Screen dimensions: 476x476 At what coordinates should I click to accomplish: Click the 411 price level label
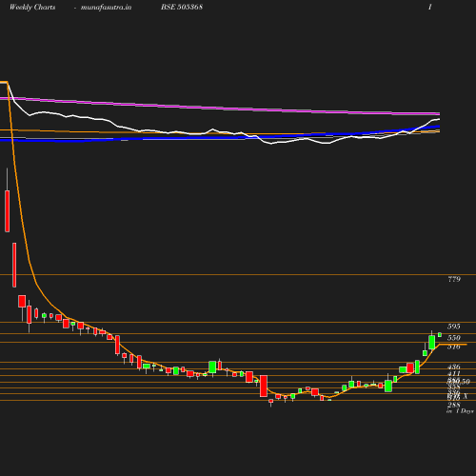(x=454, y=373)
